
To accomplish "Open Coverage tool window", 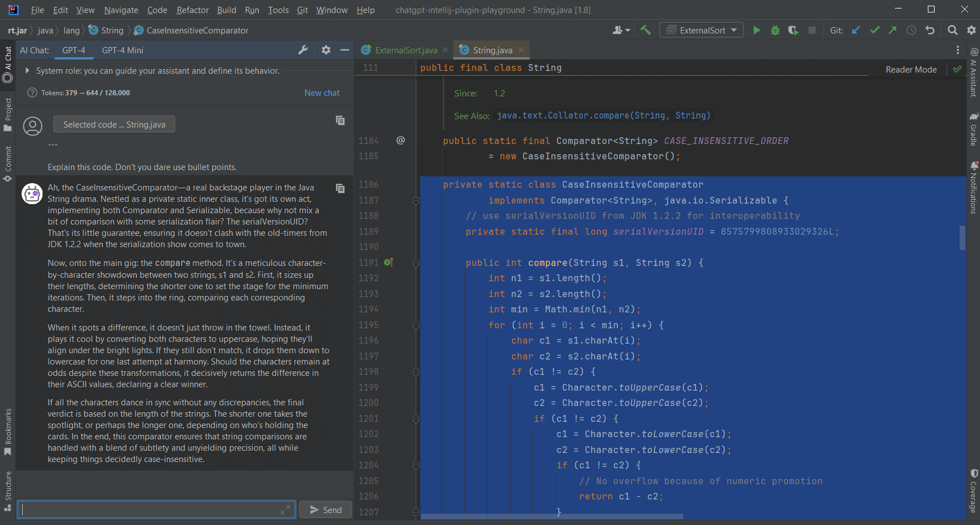I will [x=974, y=490].
